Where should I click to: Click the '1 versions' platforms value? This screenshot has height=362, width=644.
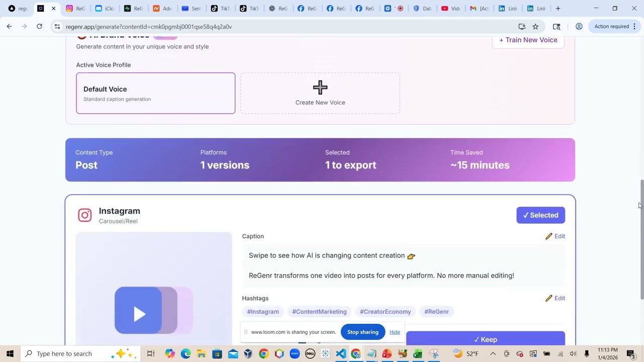pos(225,165)
